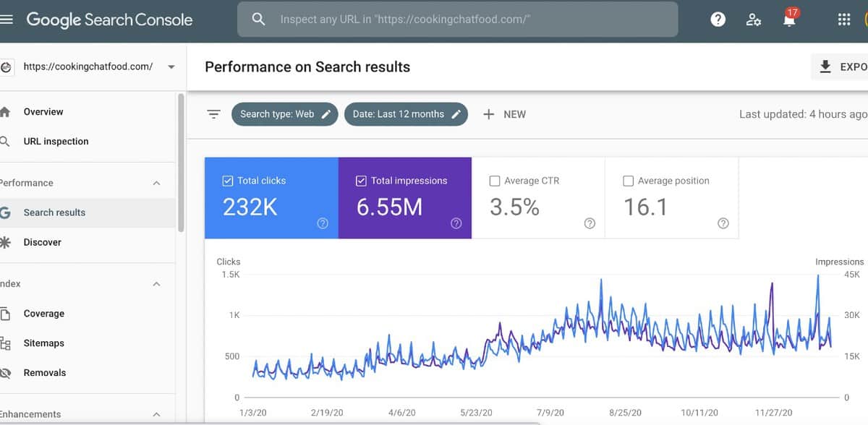Screen dimensions: 868x425
Task: Select the Total impressions metric card
Action: pos(405,198)
